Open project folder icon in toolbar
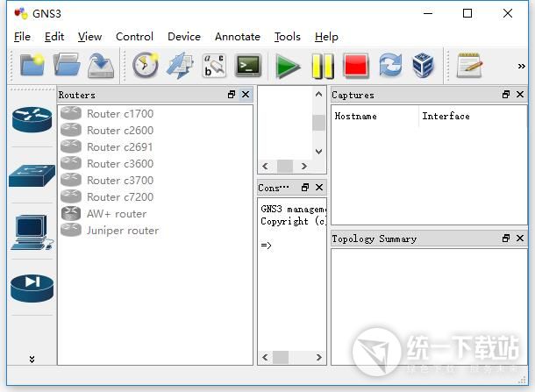 tap(67, 65)
